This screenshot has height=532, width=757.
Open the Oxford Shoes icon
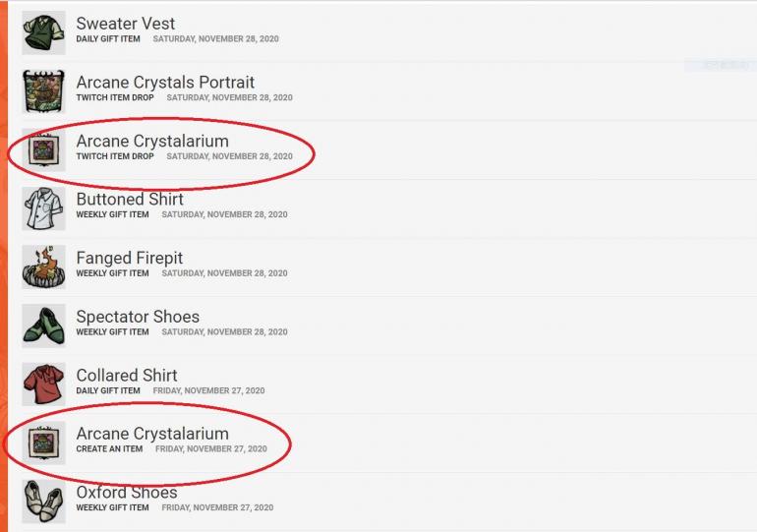(43, 501)
